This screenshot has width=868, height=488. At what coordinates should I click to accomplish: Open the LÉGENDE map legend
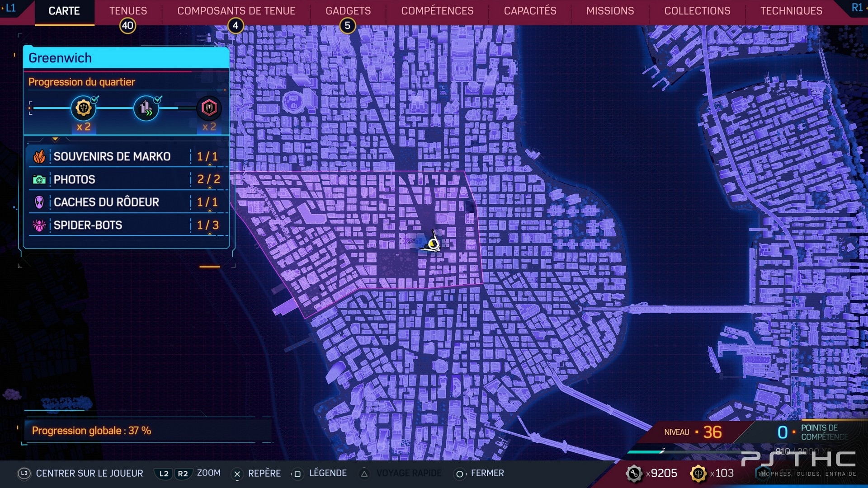(328, 473)
